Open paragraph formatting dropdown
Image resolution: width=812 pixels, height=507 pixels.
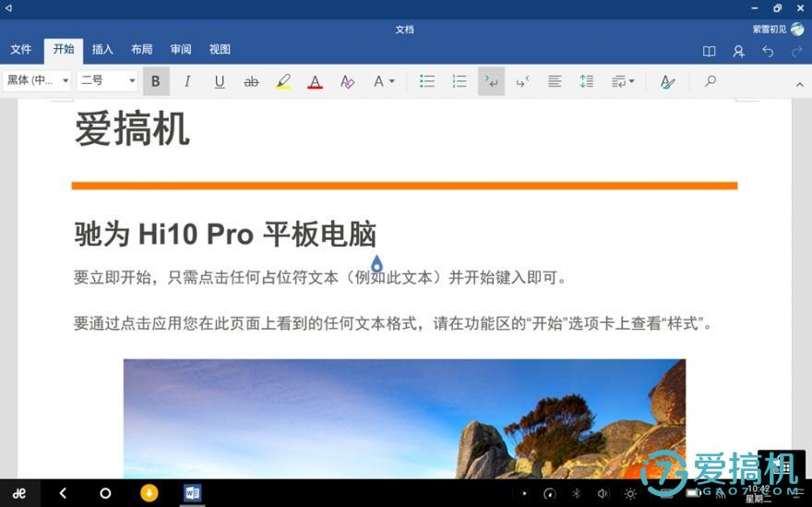point(623,81)
